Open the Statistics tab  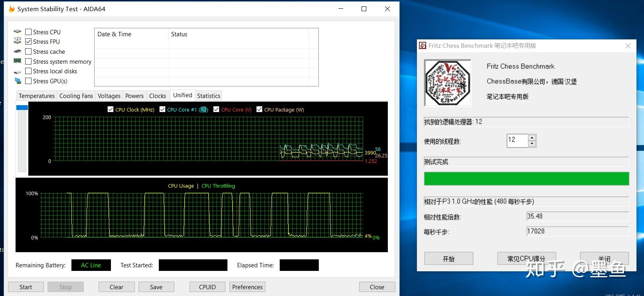click(209, 96)
